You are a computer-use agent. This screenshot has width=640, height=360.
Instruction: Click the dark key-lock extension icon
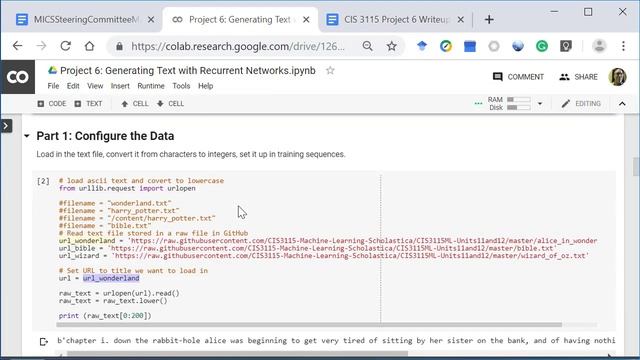click(x=566, y=46)
